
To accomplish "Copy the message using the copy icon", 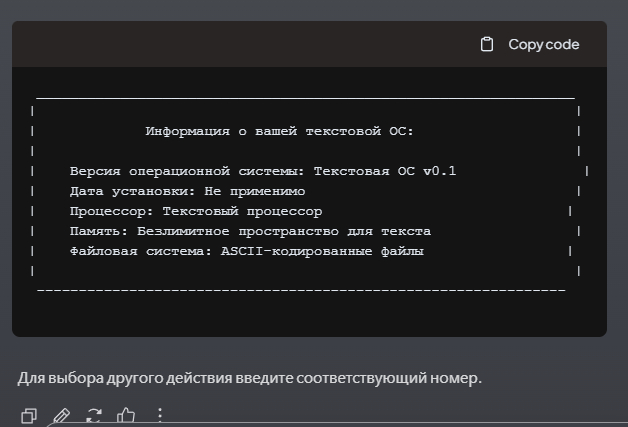I will 29,414.
